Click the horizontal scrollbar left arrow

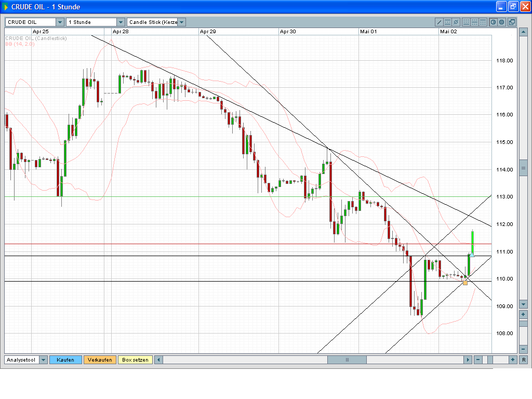pos(159,360)
